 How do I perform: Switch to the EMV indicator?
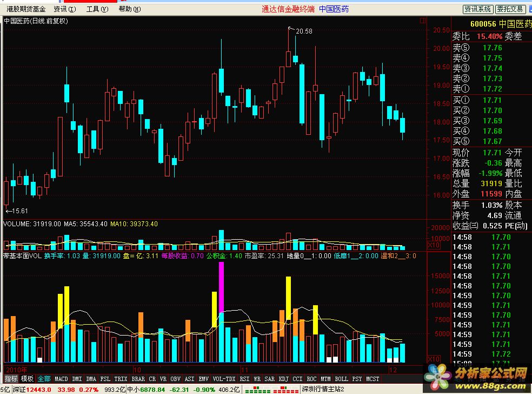click(x=204, y=379)
